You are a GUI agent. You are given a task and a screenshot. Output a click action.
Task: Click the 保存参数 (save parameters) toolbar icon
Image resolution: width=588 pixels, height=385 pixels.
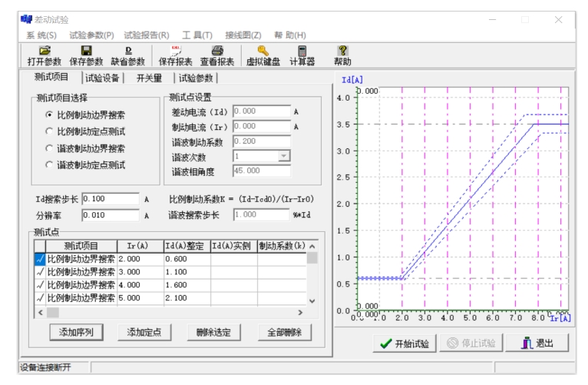(x=86, y=50)
